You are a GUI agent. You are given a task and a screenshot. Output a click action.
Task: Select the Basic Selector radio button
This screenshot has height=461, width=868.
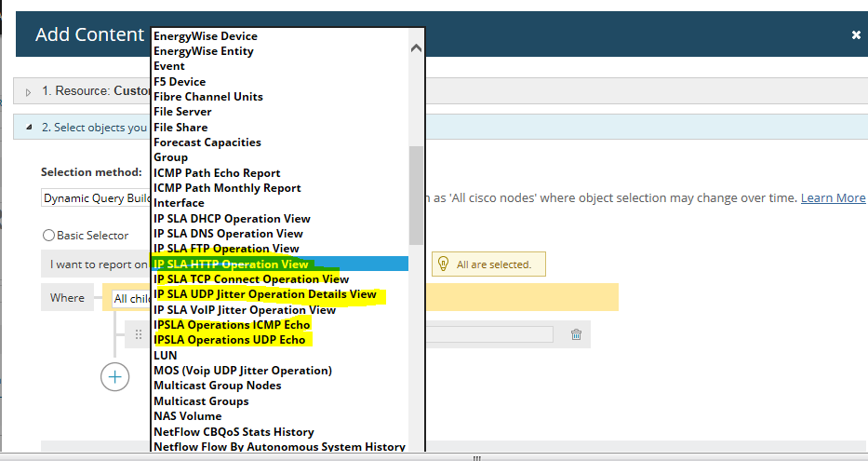(48, 236)
